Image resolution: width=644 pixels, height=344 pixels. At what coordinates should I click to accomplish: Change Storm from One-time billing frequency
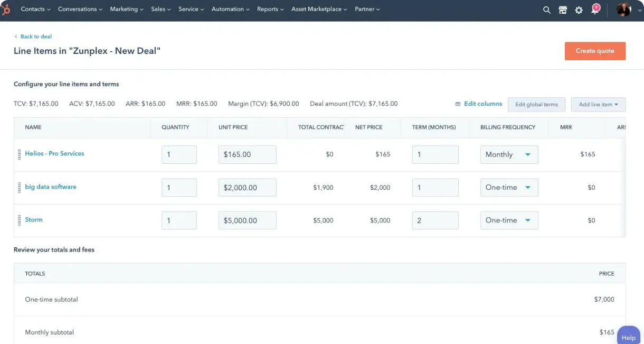[508, 220]
